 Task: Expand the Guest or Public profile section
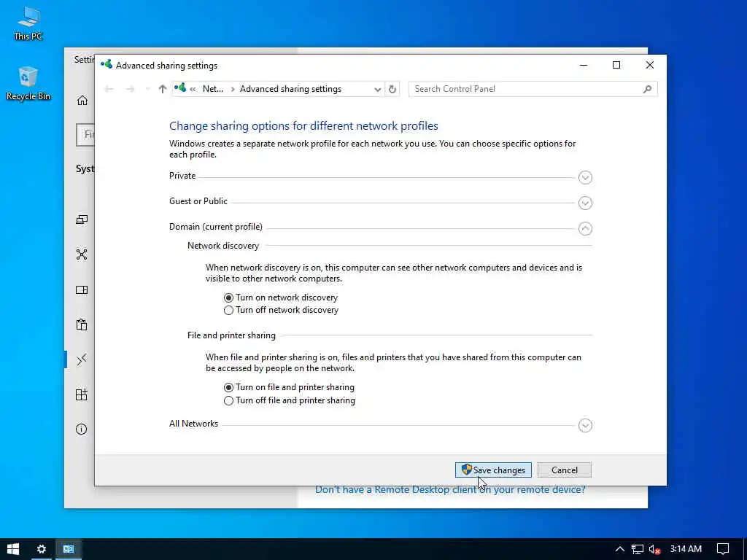click(585, 203)
